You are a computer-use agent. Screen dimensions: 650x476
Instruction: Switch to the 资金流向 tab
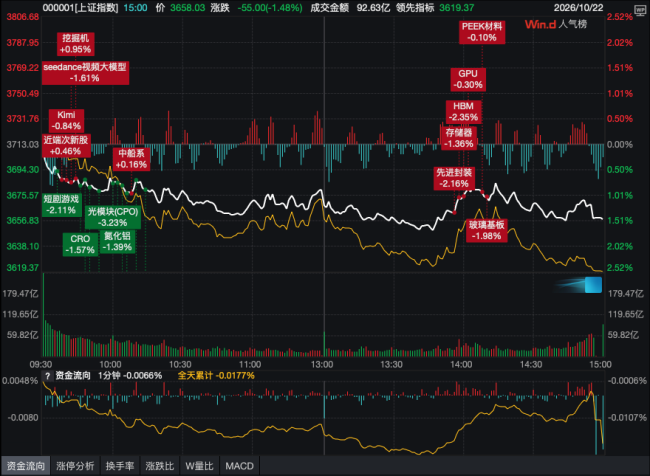pyautogui.click(x=25, y=466)
